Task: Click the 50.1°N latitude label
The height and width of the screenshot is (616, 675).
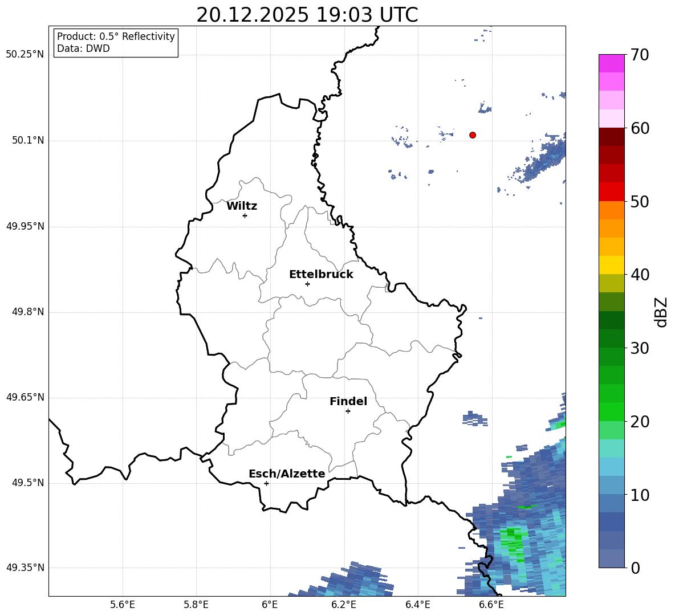Action: click(28, 141)
